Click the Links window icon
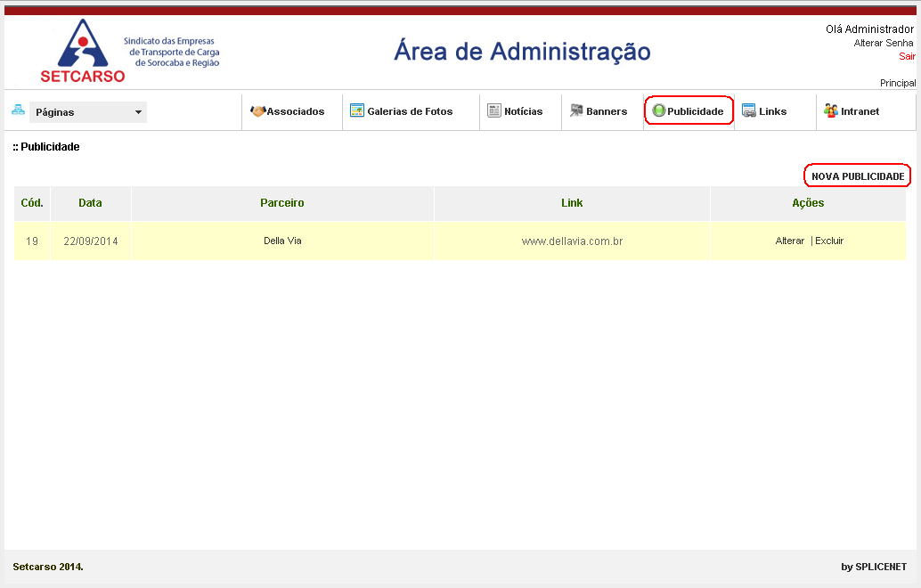 [749, 110]
